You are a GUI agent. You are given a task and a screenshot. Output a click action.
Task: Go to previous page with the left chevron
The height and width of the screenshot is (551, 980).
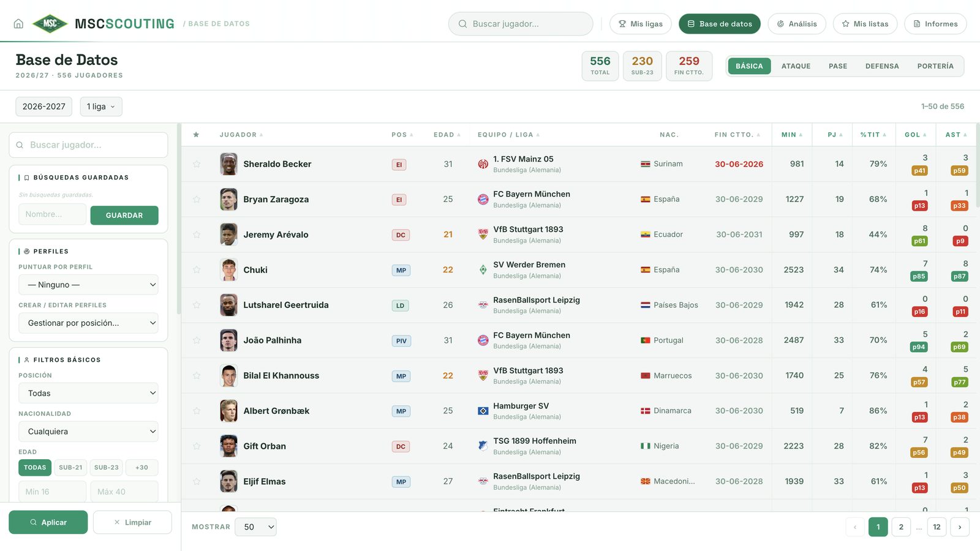point(855,527)
